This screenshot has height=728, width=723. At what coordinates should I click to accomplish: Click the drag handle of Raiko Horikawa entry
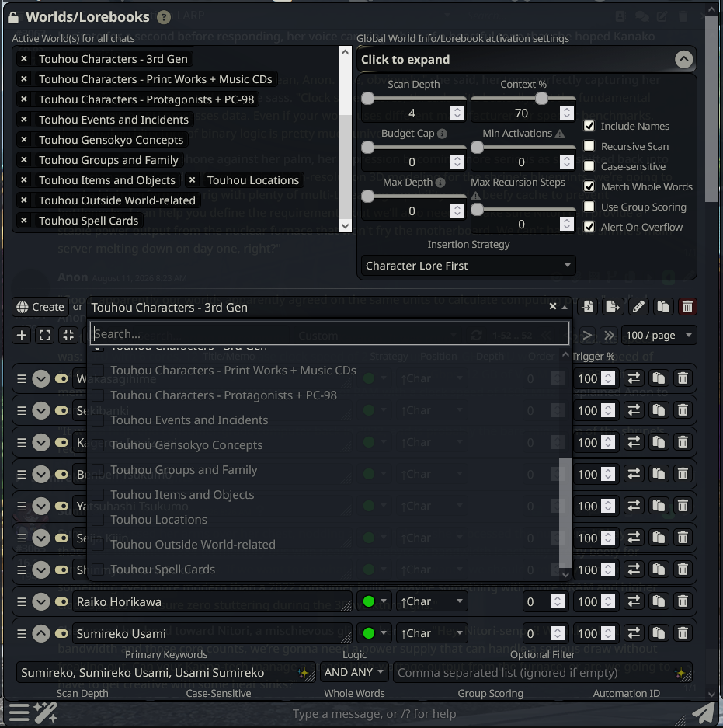[x=21, y=601]
